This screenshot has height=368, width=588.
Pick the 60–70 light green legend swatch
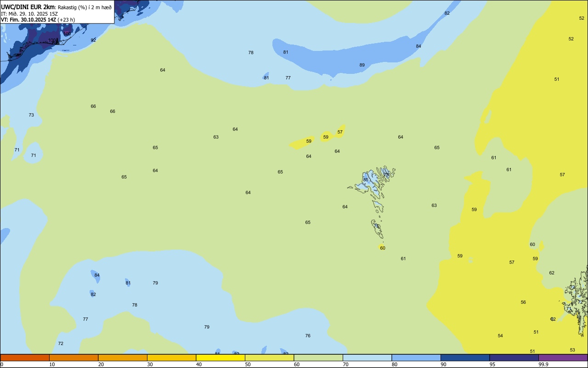[318, 357]
